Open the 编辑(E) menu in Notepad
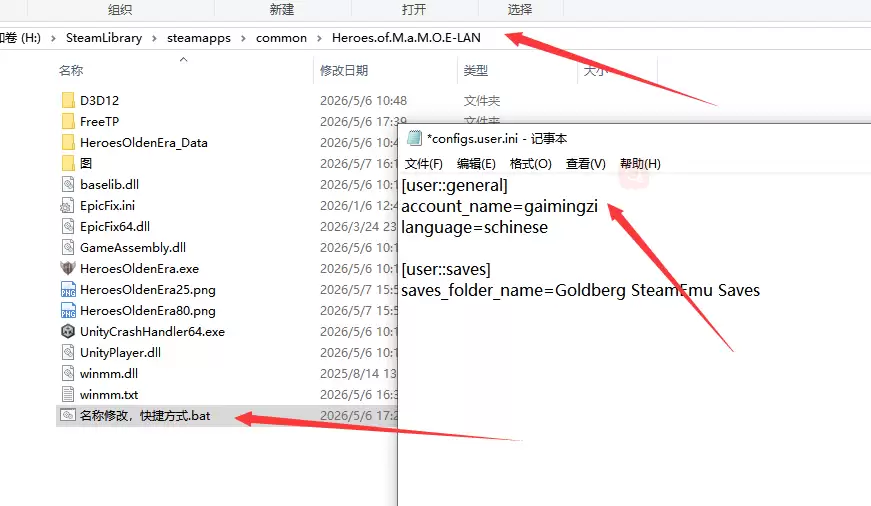Viewport: 871px width, 506px height. 476,164
